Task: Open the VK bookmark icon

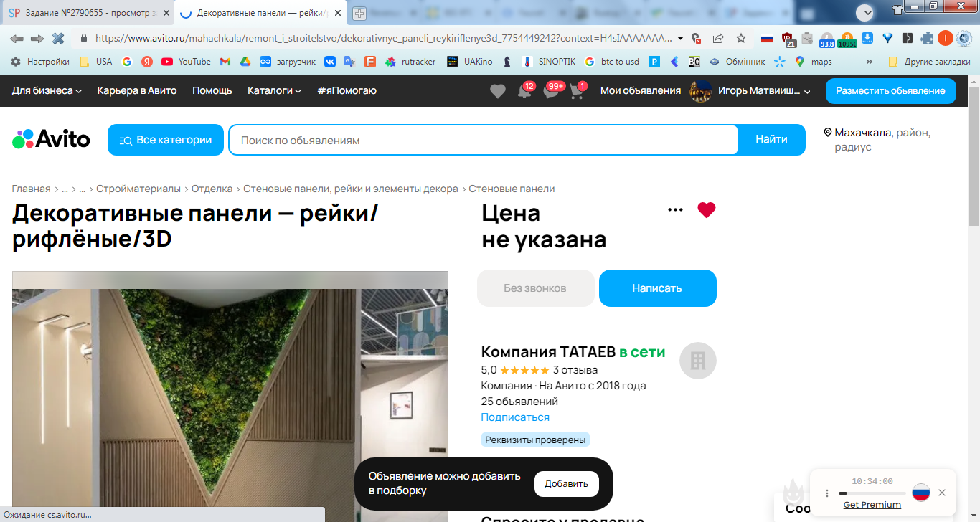Action: pos(330,62)
